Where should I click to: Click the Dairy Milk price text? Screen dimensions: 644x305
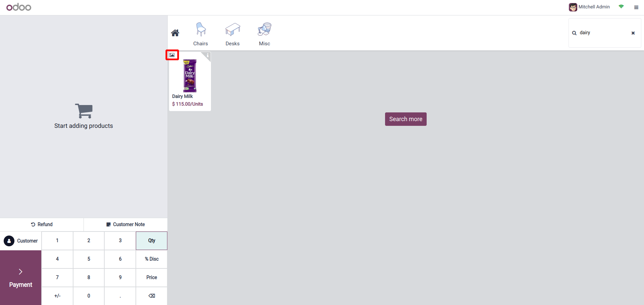click(187, 104)
